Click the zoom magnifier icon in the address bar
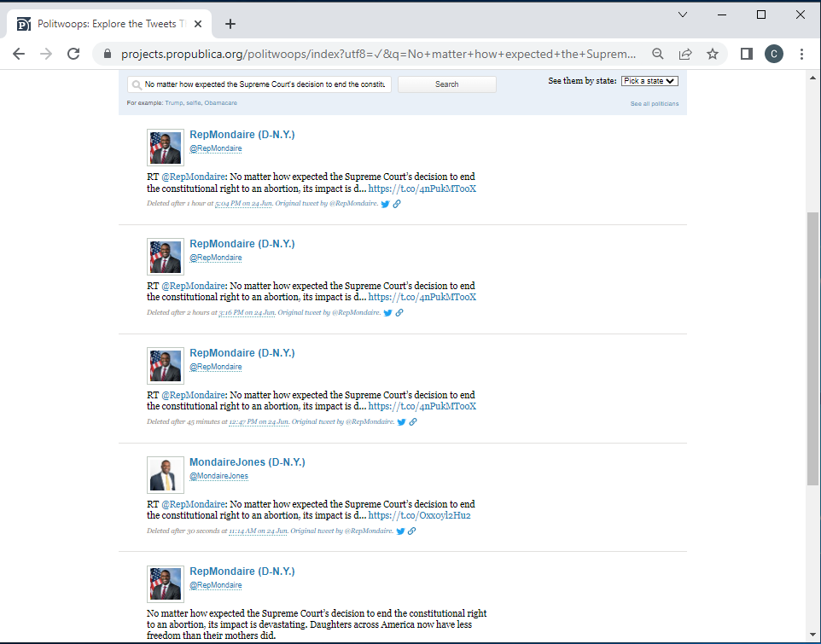Screen dimensions: 821x644 pos(658,54)
